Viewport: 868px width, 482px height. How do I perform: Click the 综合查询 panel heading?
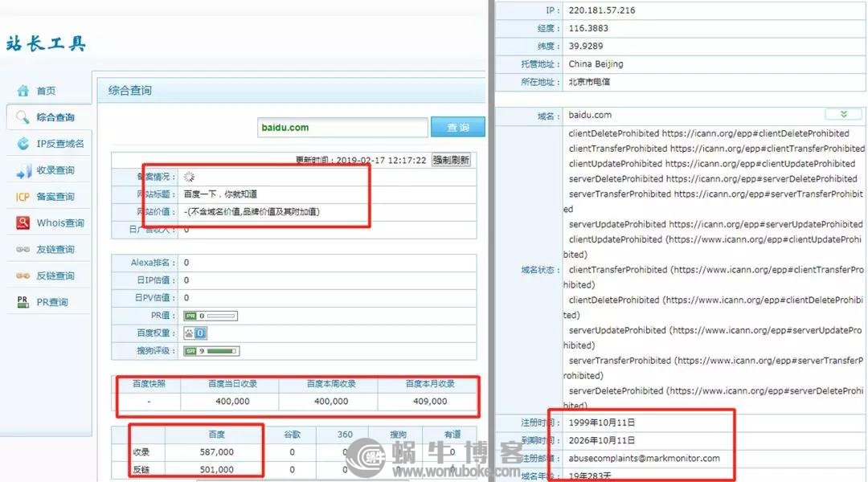130,90
